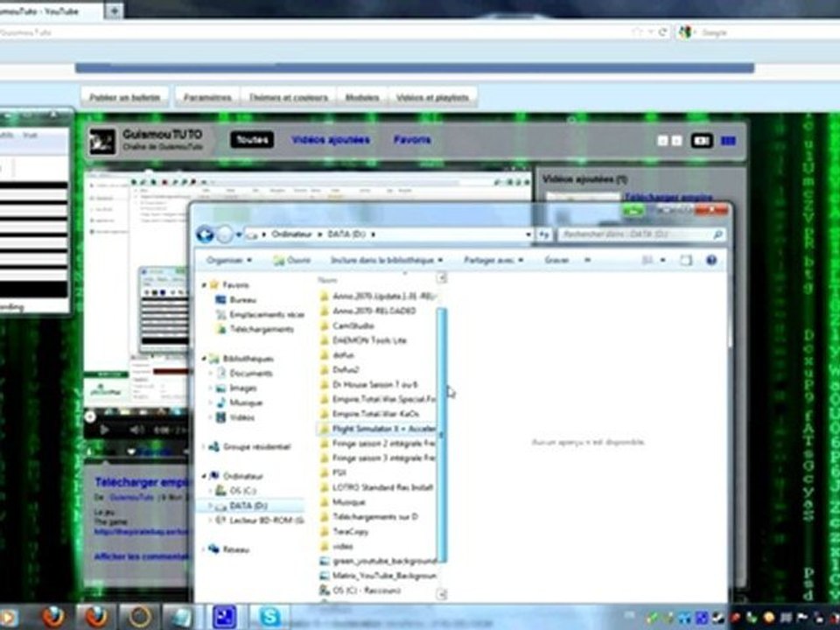
Task: Open Skype from the taskbar
Action: coord(269,617)
